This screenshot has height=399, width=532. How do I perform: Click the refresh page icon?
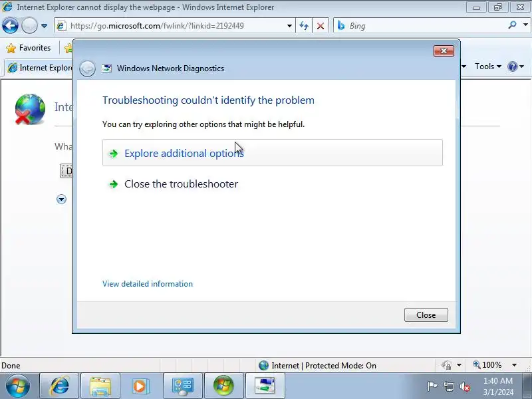pos(304,26)
